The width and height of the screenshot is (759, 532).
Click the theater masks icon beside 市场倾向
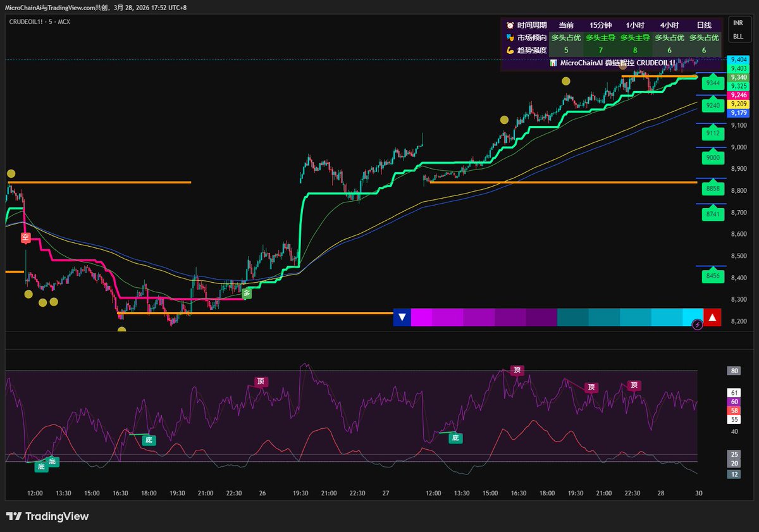point(510,37)
